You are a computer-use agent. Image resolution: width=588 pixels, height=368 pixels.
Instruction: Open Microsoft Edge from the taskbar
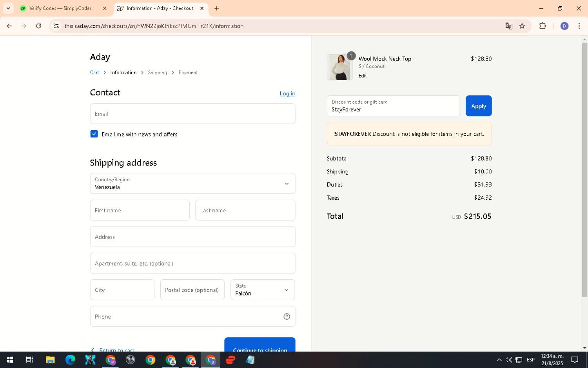(70, 360)
